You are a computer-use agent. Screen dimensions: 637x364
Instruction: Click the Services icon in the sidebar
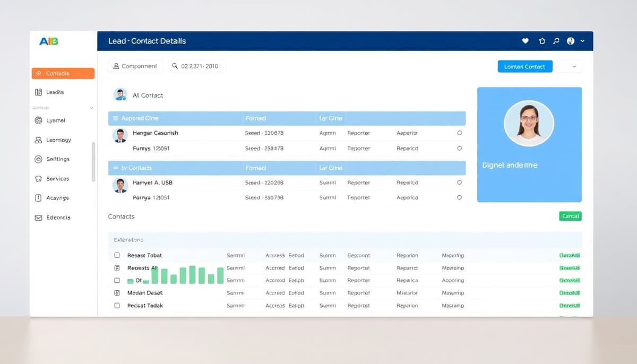39,179
